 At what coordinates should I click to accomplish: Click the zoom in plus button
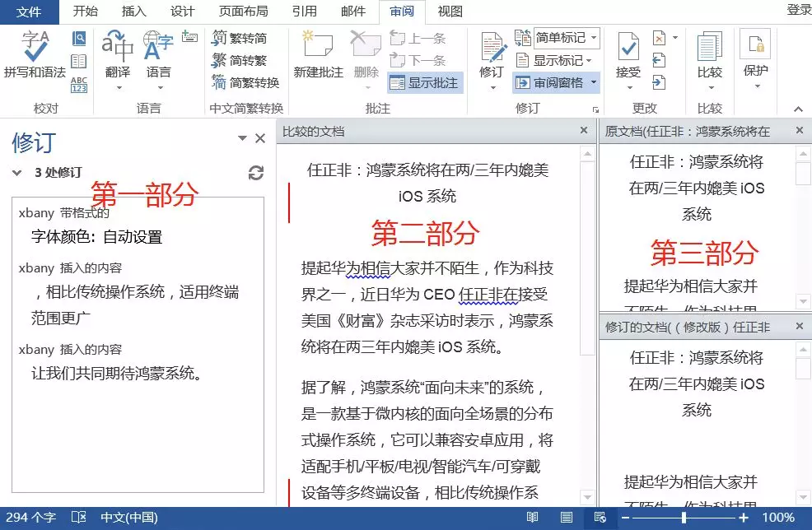[x=744, y=518]
